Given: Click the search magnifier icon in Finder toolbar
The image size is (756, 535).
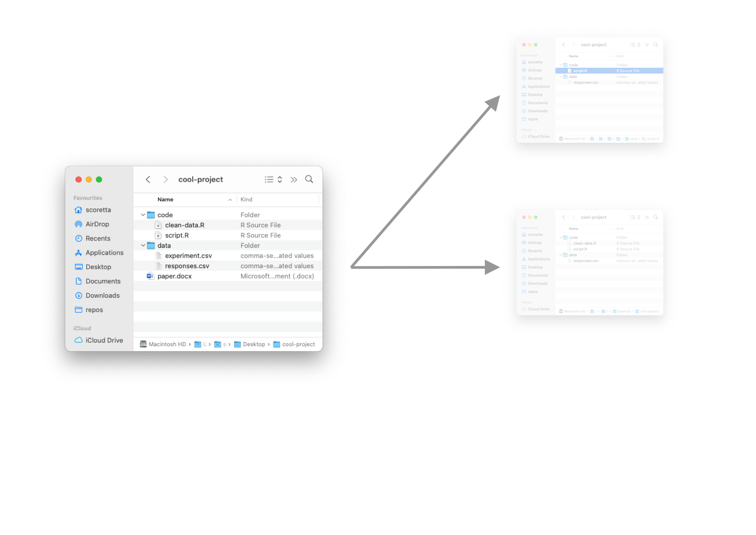Looking at the screenshot, I should [309, 179].
